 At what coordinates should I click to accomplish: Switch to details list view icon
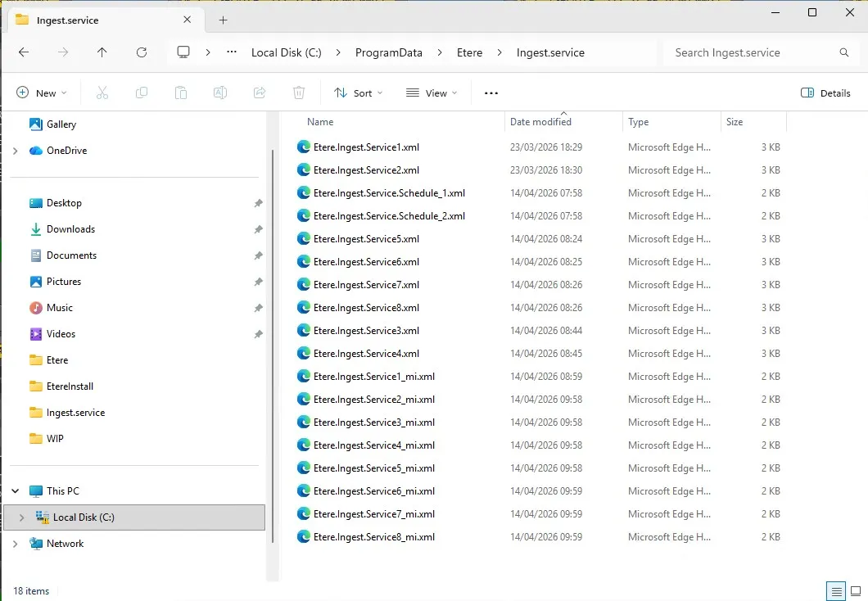point(835,591)
